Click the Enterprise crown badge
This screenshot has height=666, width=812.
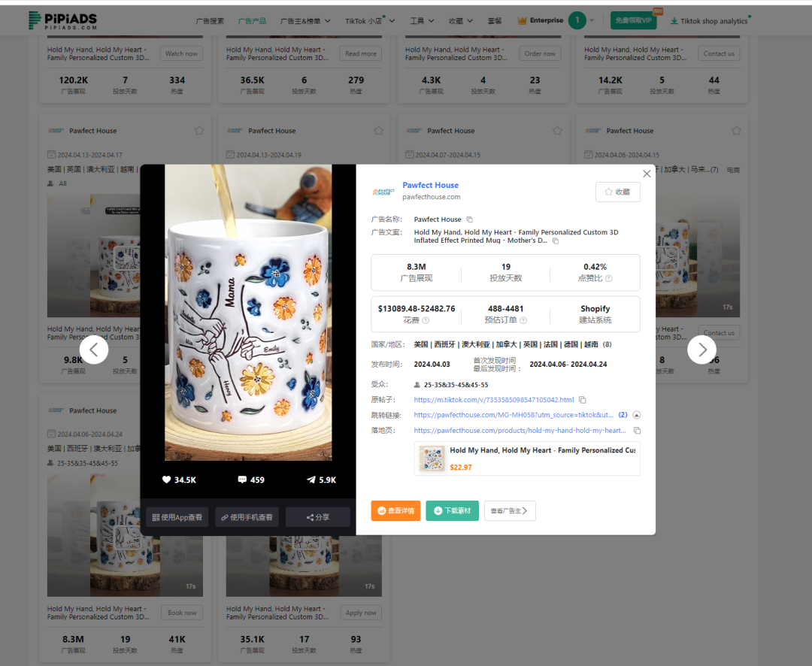(540, 21)
